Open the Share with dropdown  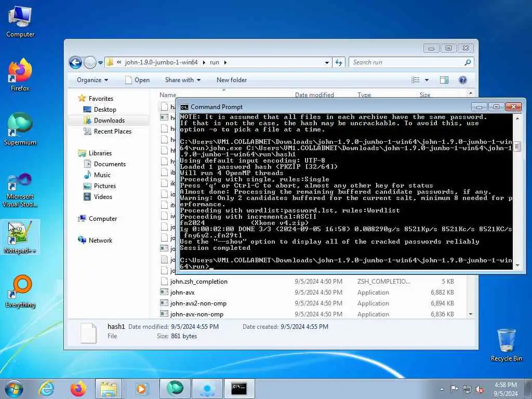(182, 80)
